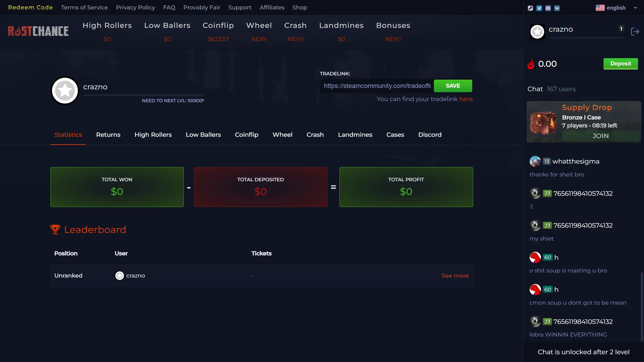Click See more in leaderboard
The height and width of the screenshot is (362, 644).
pyautogui.click(x=455, y=276)
